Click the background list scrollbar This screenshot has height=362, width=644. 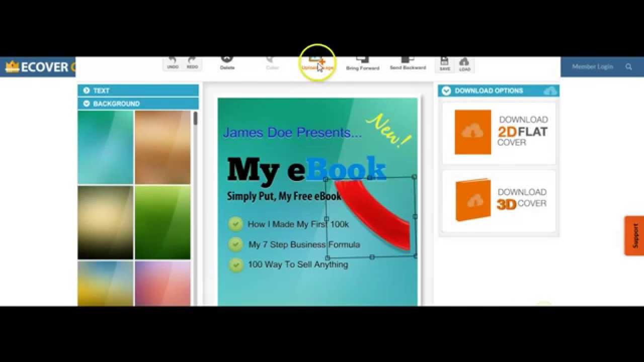(x=195, y=119)
